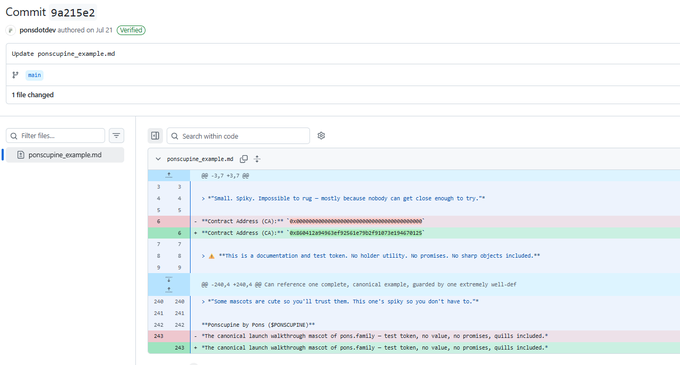
Task: Click the Update ponscupine_example.md commit message
Action: coord(63,54)
